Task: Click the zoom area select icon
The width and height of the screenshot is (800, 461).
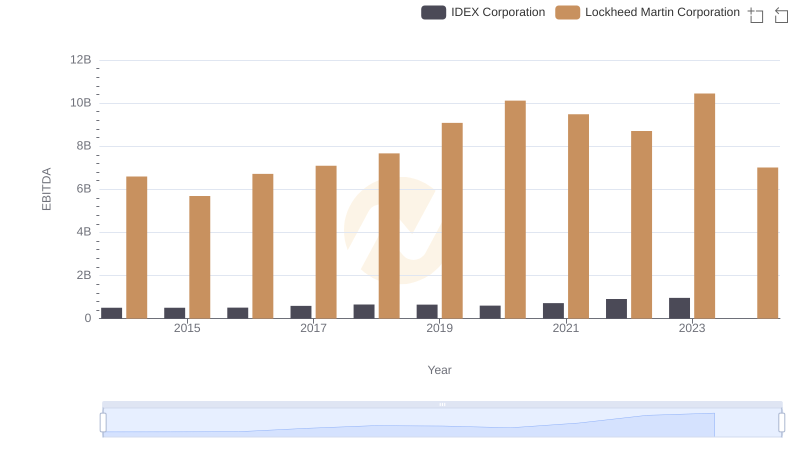Action: pos(756,15)
